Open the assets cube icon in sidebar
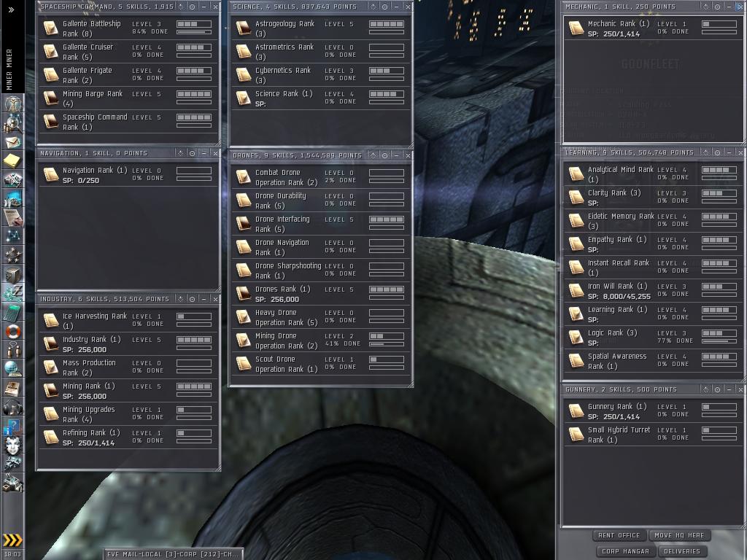 click(x=13, y=274)
